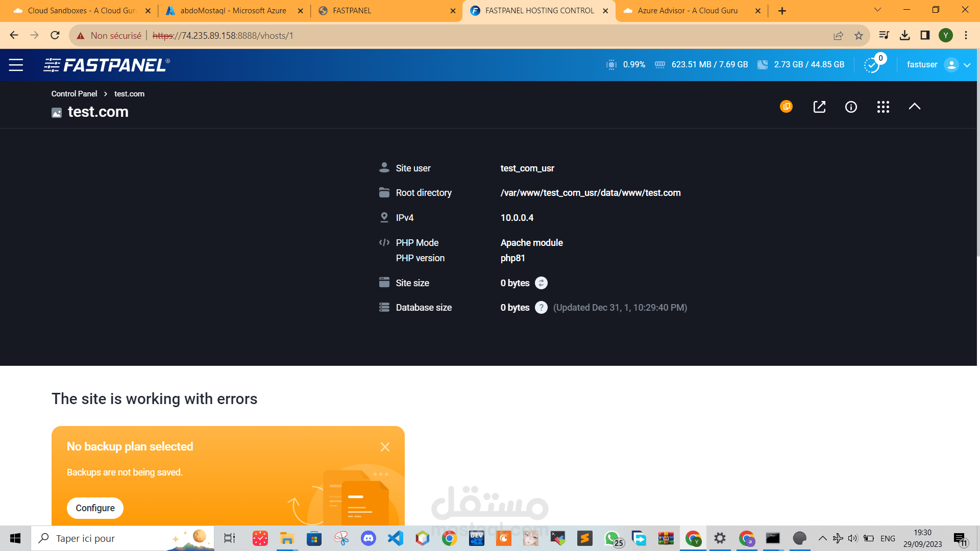Click the Database size help question icon
This screenshot has height=551, width=980.
point(541,308)
